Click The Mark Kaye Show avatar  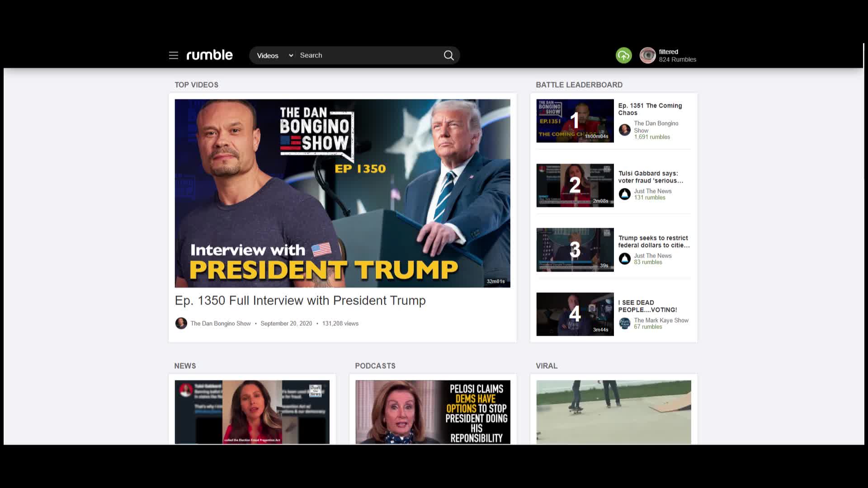[x=624, y=324]
